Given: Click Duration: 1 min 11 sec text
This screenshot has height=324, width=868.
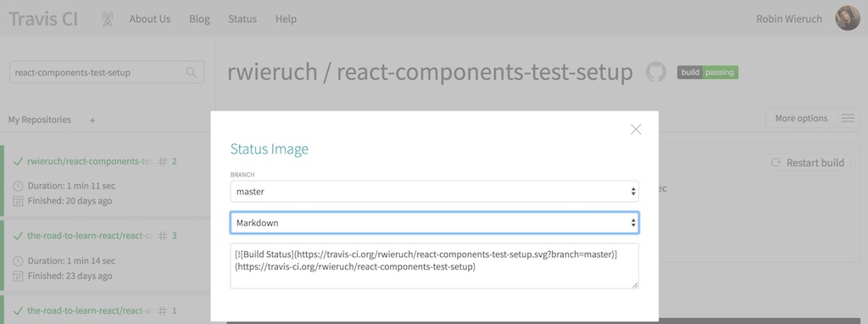Looking at the screenshot, I should pos(71,186).
